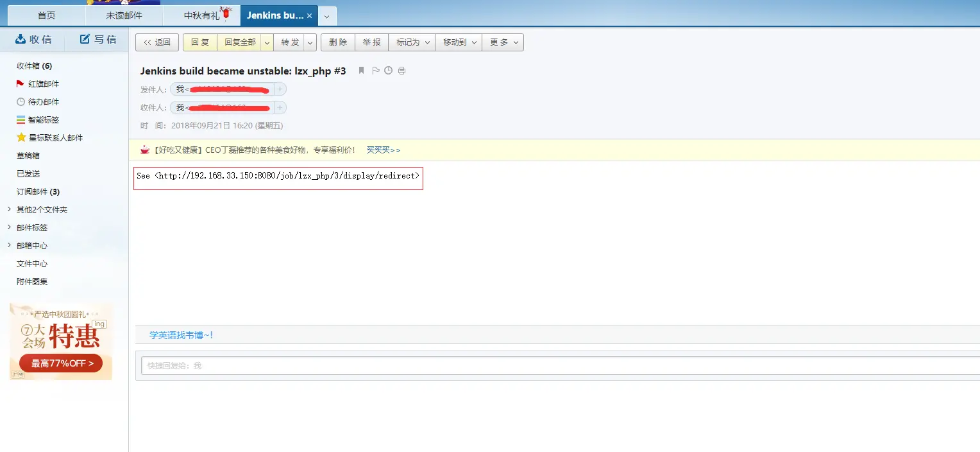Open the 更多 dropdown menu
This screenshot has width=980, height=452.
(x=503, y=42)
